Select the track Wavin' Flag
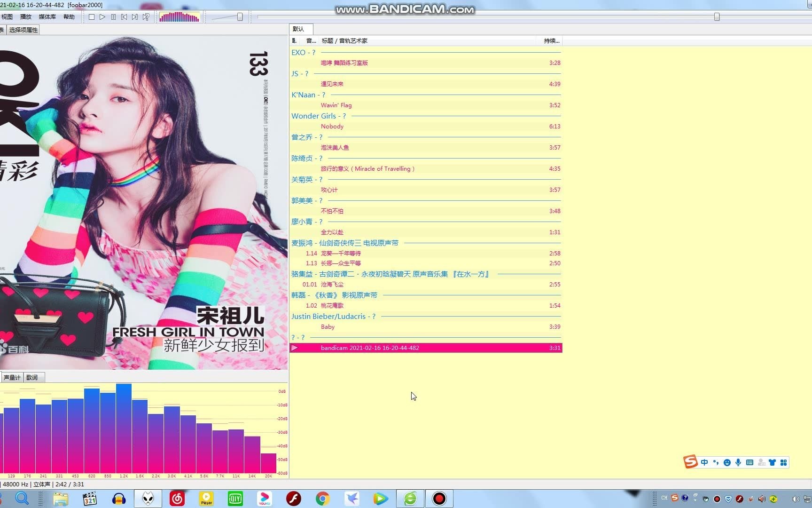Viewport: 812px width, 508px height. coord(426,105)
